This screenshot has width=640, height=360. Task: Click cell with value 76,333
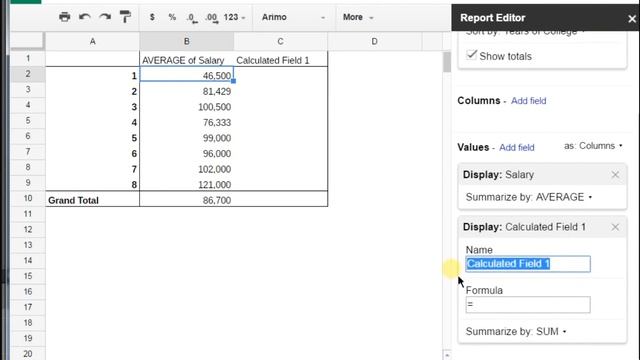coord(187,122)
